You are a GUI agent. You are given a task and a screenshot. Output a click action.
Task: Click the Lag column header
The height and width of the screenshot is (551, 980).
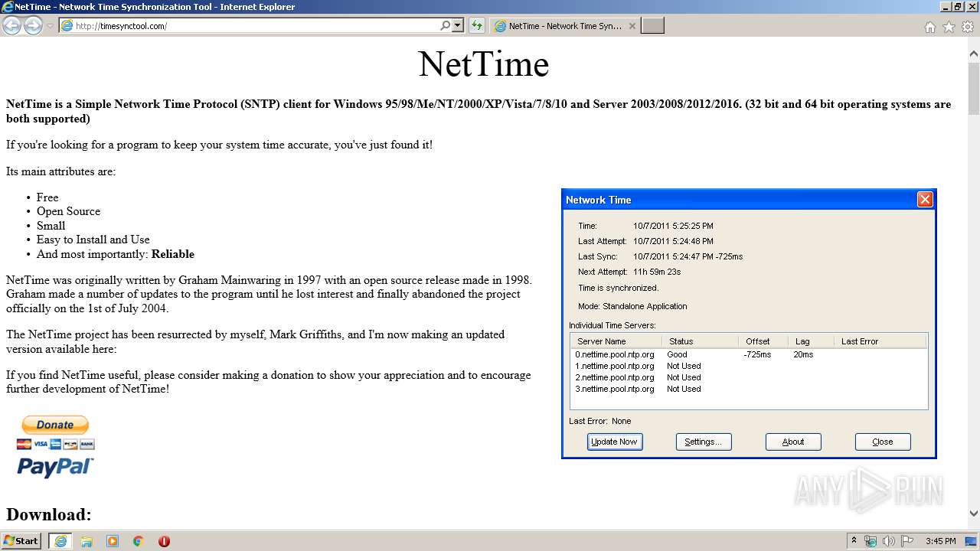[x=810, y=341]
